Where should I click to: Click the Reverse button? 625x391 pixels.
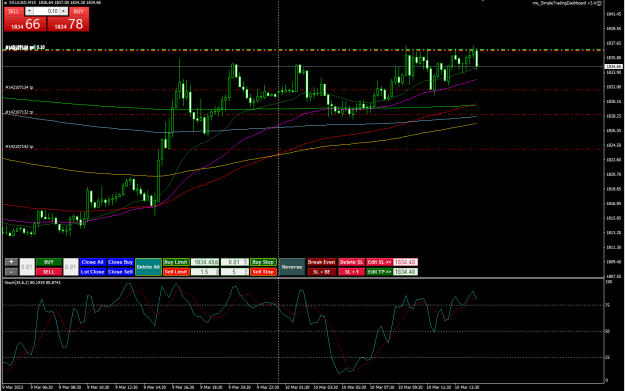(292, 267)
